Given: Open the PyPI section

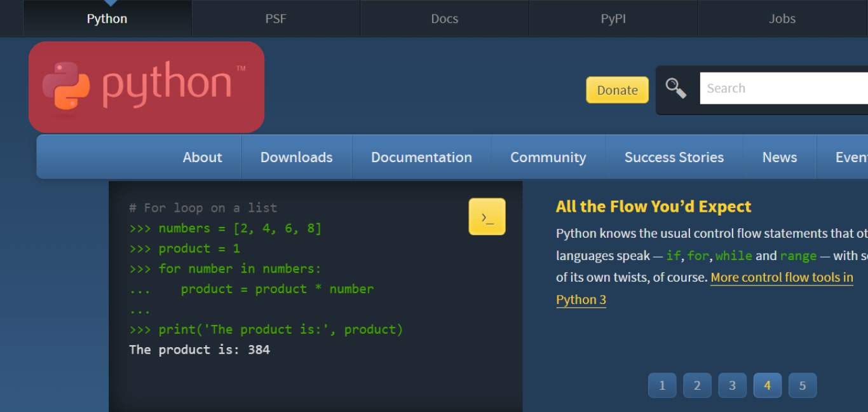Looking at the screenshot, I should (613, 18).
